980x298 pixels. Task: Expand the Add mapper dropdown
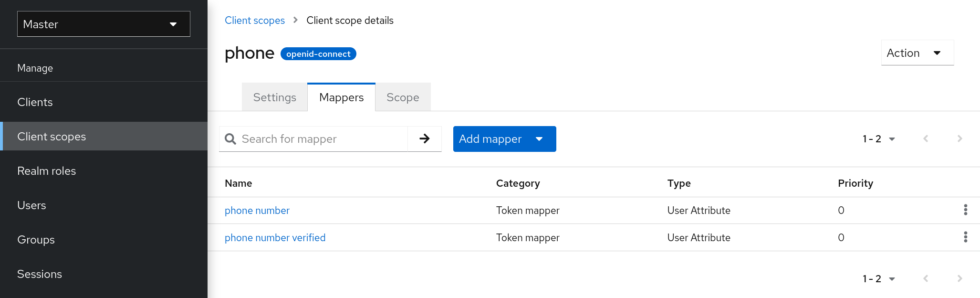(x=504, y=139)
